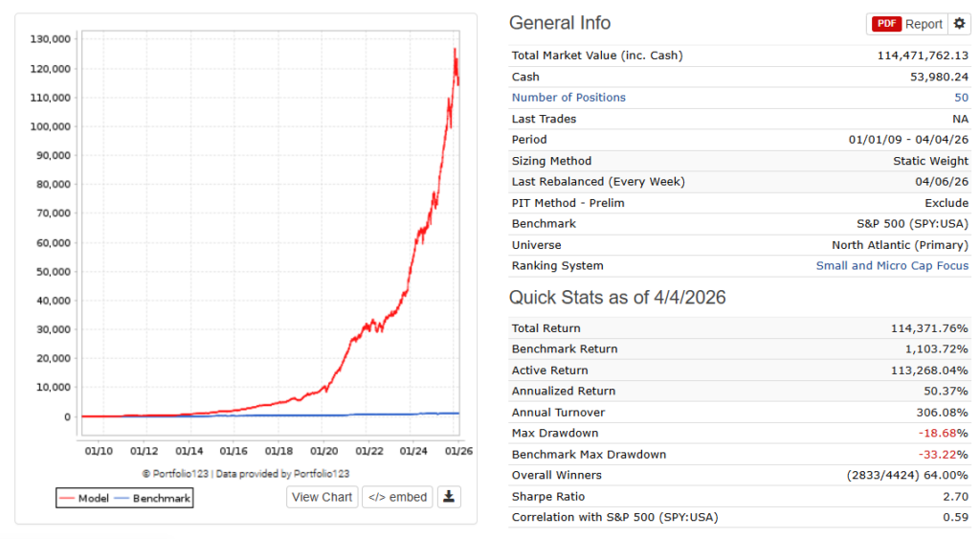This screenshot has width=980, height=539.
Task: Click the 01/20 label on the x-axis
Action: [x=324, y=451]
